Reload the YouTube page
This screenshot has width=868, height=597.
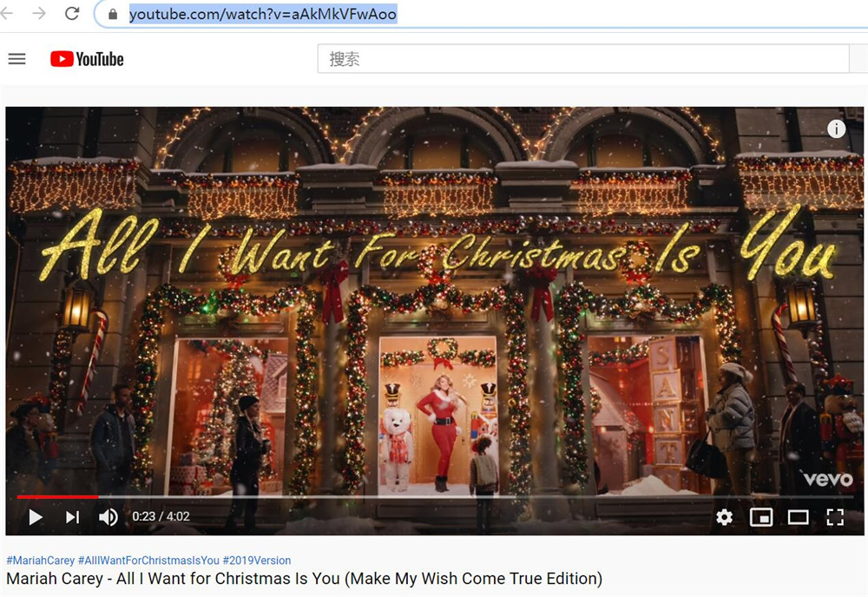point(72,13)
